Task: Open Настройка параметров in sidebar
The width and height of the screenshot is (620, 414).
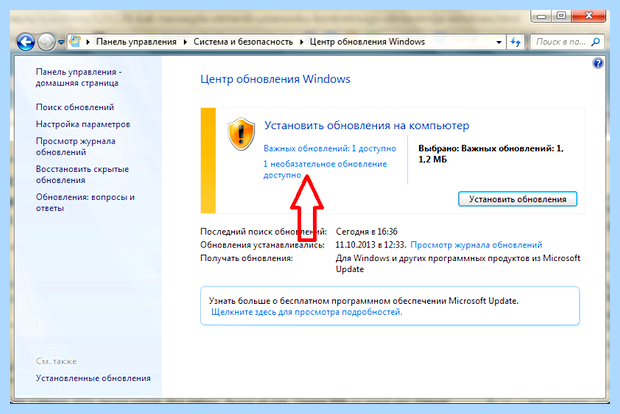Action: (83, 124)
